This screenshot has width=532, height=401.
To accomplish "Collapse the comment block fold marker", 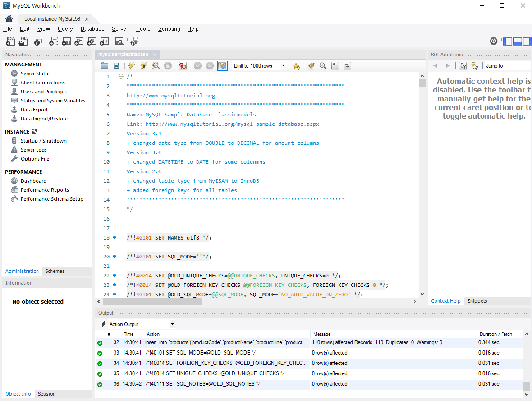I will pos(121,77).
